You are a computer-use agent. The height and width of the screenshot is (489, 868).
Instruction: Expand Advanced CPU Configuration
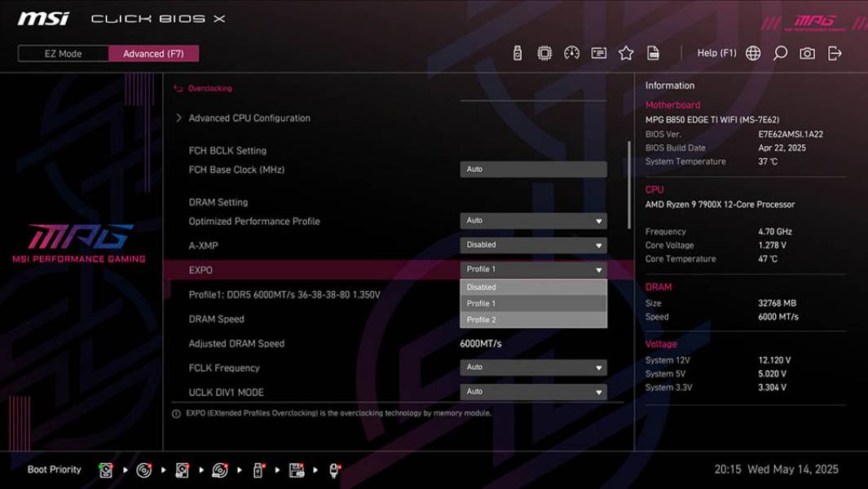pyautogui.click(x=249, y=118)
